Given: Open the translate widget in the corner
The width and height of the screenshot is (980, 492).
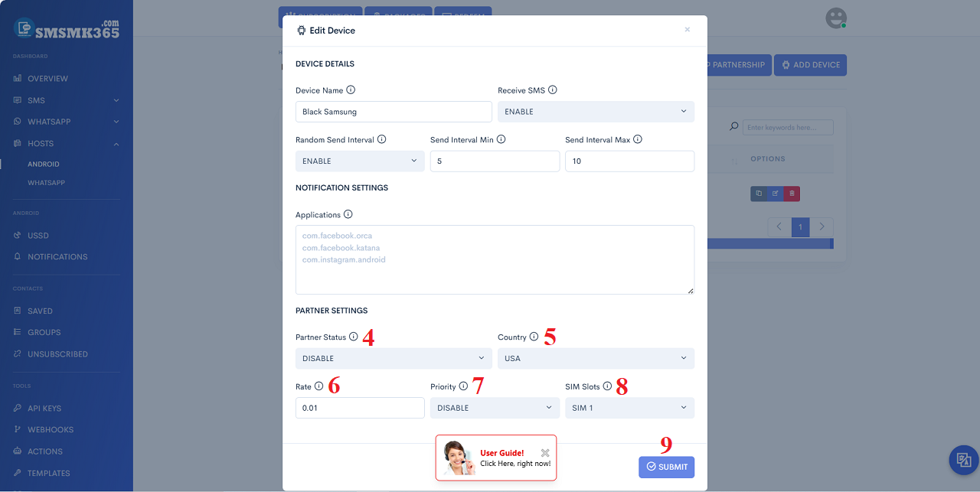Looking at the screenshot, I should click(x=964, y=460).
